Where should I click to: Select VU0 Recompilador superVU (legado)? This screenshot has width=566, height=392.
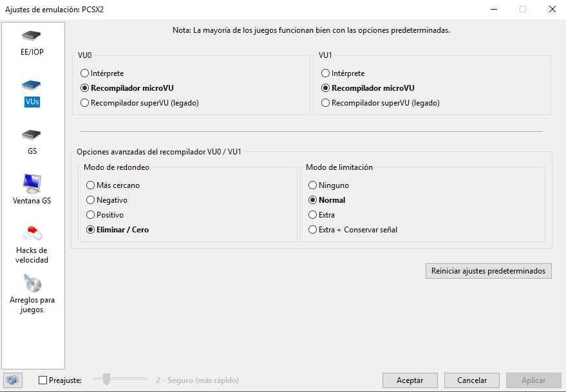click(85, 103)
